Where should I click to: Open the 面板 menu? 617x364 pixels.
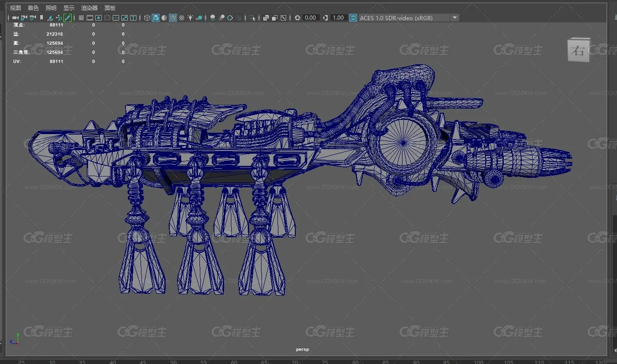110,8
